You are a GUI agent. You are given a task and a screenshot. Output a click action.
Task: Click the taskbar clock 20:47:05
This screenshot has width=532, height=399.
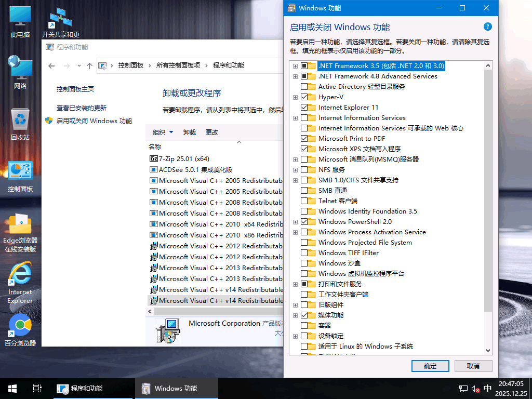(x=511, y=384)
